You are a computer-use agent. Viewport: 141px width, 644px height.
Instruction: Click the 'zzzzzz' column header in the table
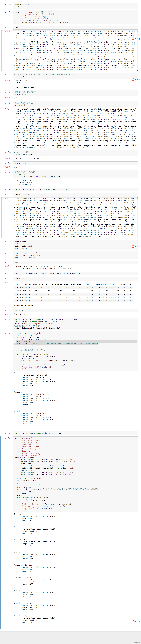(130, 284)
